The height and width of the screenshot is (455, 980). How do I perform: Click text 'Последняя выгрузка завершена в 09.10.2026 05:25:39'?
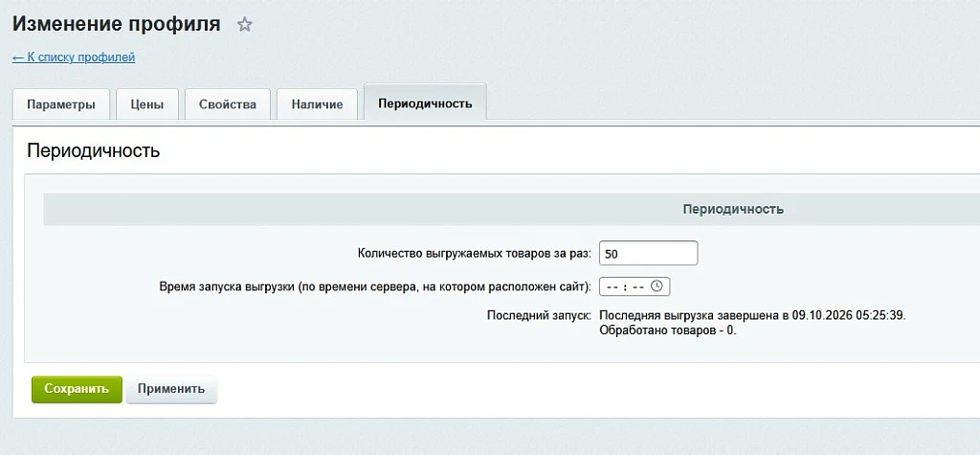[752, 315]
